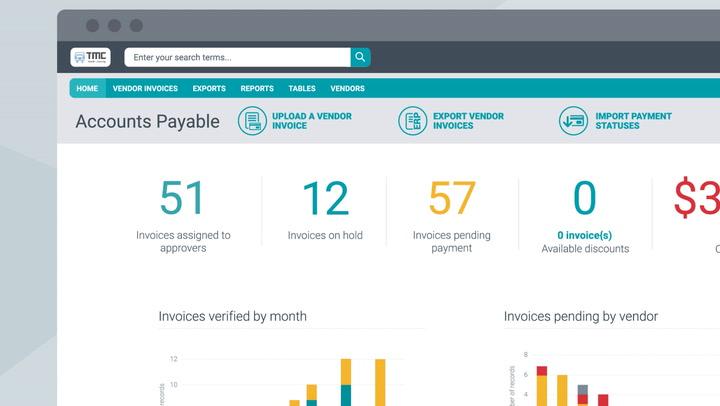View the 57 invoices pending payment
The image size is (720, 406).
pyautogui.click(x=452, y=198)
